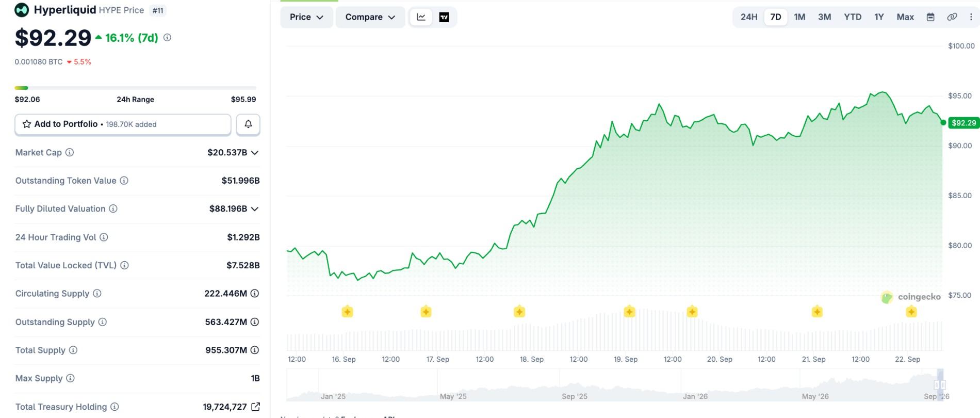Open external link icon beside 19,724,727
This screenshot has height=418, width=980.
point(255,407)
